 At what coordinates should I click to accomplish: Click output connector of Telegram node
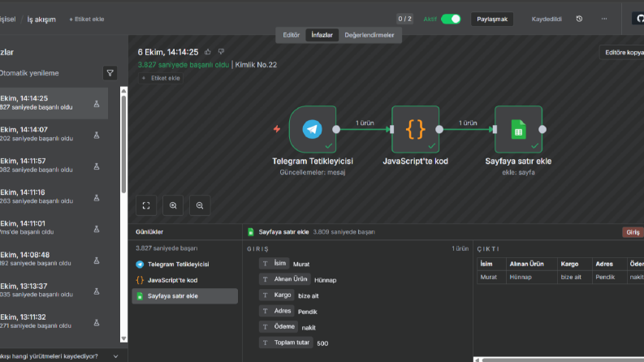click(x=336, y=129)
